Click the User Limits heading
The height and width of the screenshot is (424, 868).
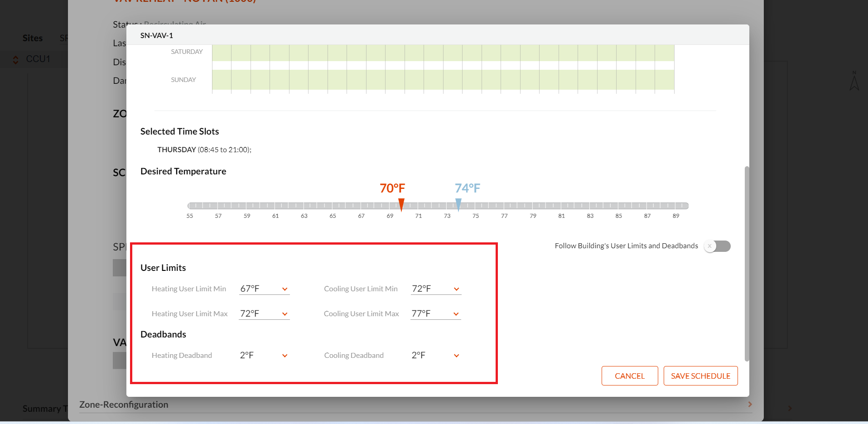coord(163,268)
